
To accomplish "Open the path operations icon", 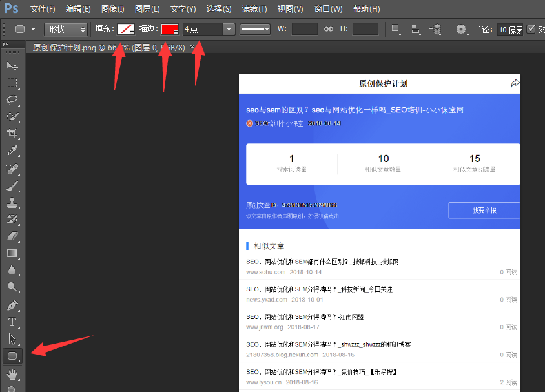I will (396, 29).
